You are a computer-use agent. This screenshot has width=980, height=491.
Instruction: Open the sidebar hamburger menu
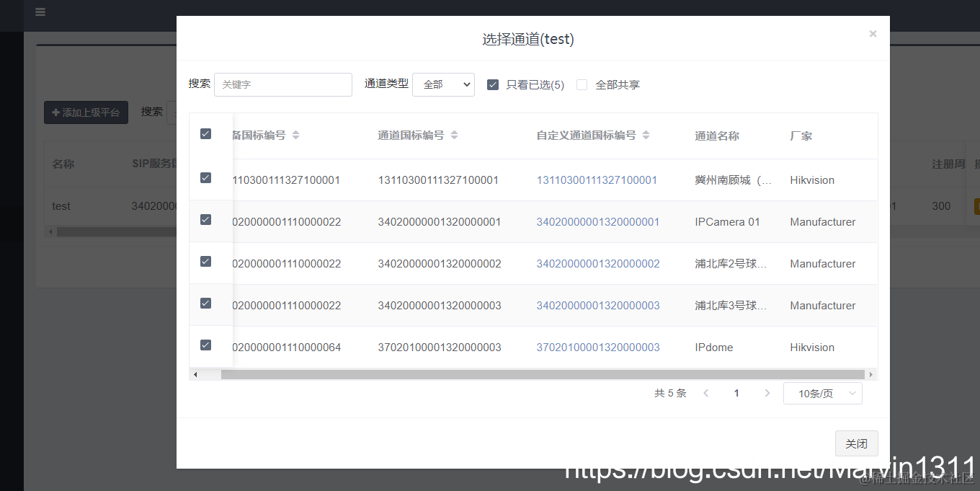pos(40,12)
